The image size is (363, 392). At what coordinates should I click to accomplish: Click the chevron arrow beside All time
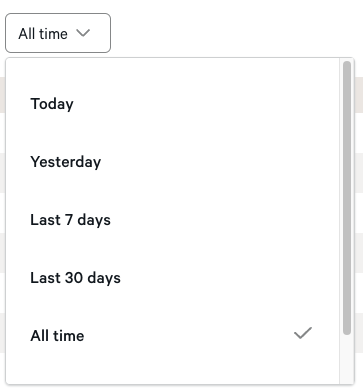[83, 33]
